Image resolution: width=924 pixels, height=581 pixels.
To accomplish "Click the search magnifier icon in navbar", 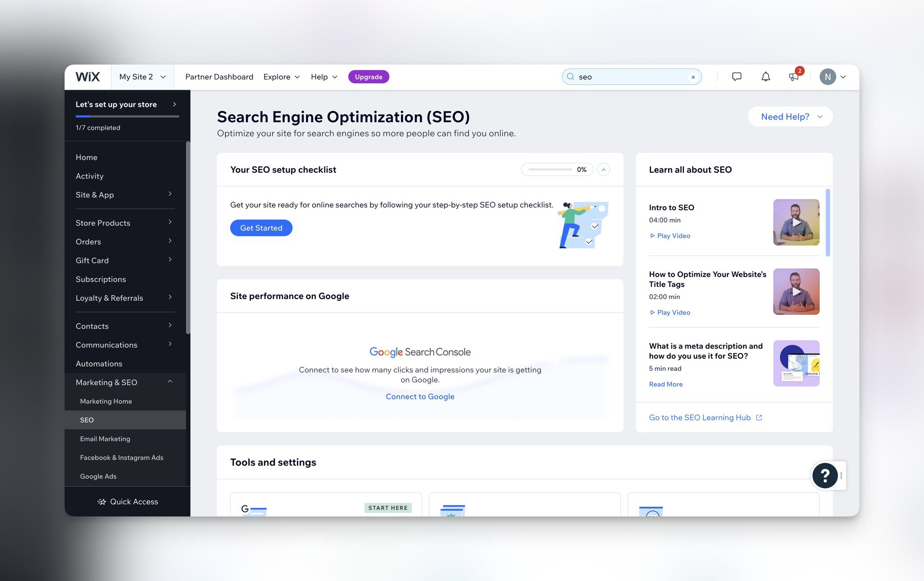I will pyautogui.click(x=570, y=76).
